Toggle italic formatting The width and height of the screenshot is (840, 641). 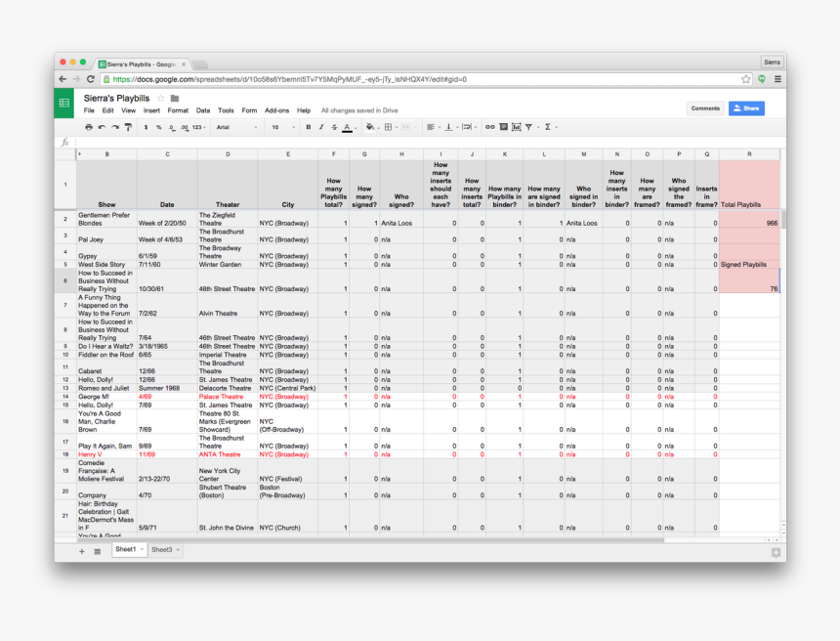(x=320, y=127)
